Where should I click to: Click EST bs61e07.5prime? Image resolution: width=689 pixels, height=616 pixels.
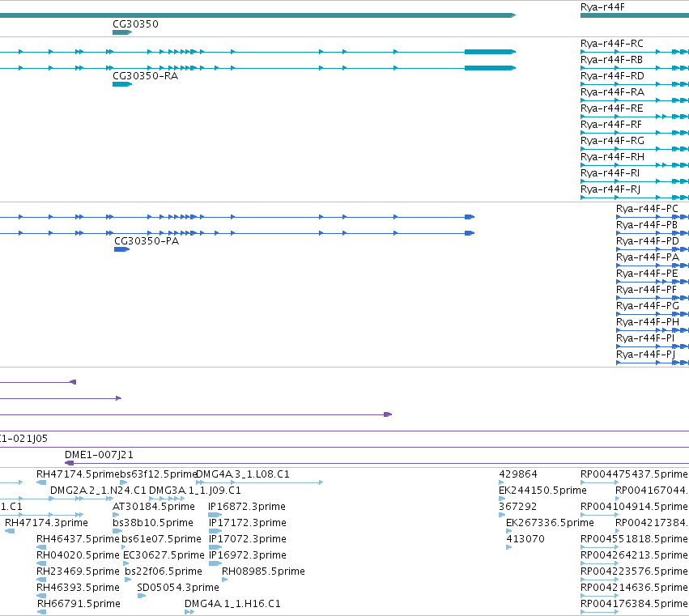click(x=161, y=538)
